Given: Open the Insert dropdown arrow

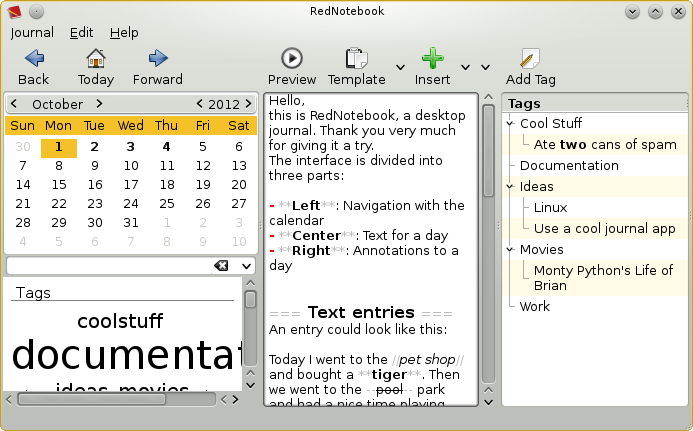Looking at the screenshot, I should 465,67.
